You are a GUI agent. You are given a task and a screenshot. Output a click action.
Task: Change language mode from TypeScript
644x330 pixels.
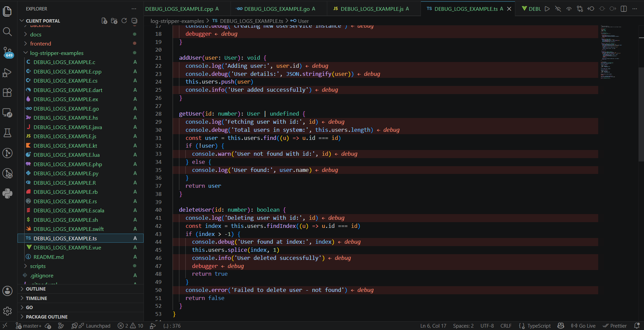coord(539,326)
